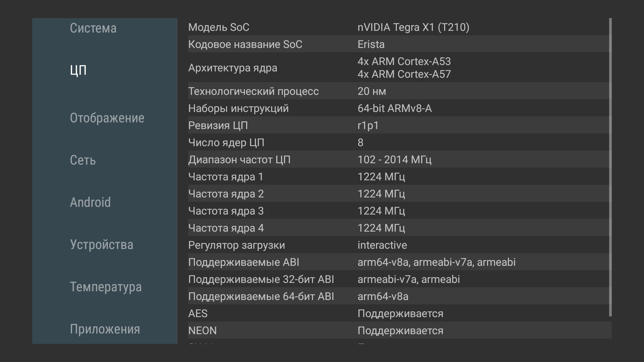Image resolution: width=644 pixels, height=362 pixels.
Task: Open the Сеть category
Action: (x=83, y=160)
